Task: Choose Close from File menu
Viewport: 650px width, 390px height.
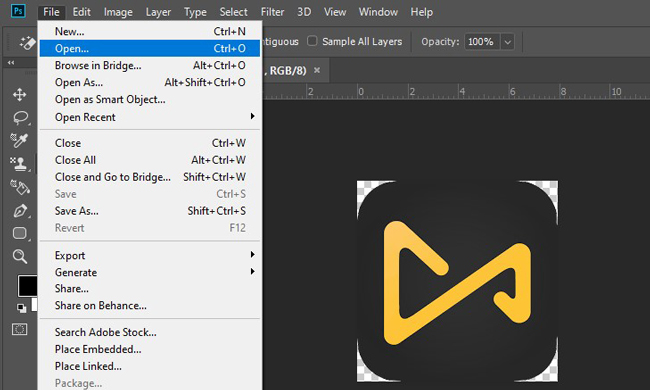Action: [x=150, y=143]
